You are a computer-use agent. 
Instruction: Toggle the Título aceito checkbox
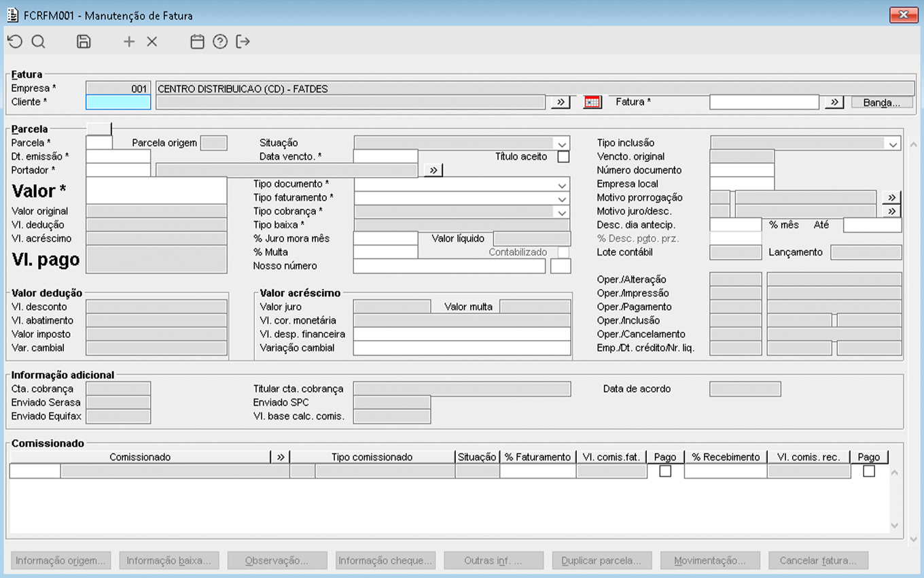click(563, 156)
